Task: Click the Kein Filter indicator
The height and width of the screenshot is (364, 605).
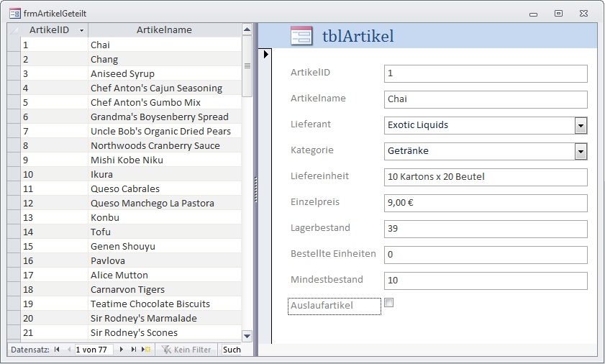Action: (x=186, y=350)
